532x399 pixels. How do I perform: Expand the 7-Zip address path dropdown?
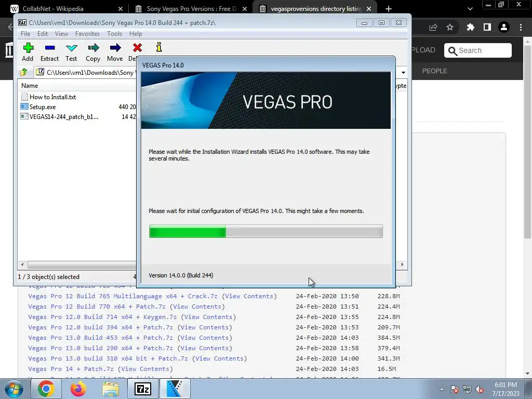pos(403,72)
